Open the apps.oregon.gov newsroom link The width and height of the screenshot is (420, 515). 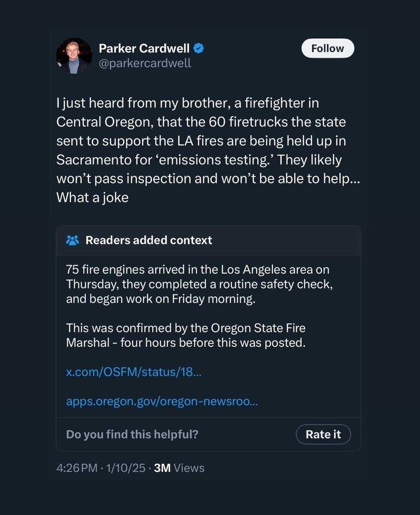pyautogui.click(x=162, y=401)
